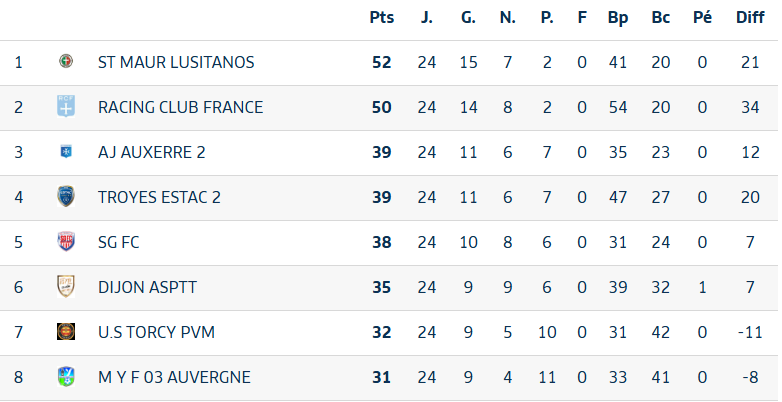
Task: Click the AJ Auxerre 2 crest
Action: point(66,152)
